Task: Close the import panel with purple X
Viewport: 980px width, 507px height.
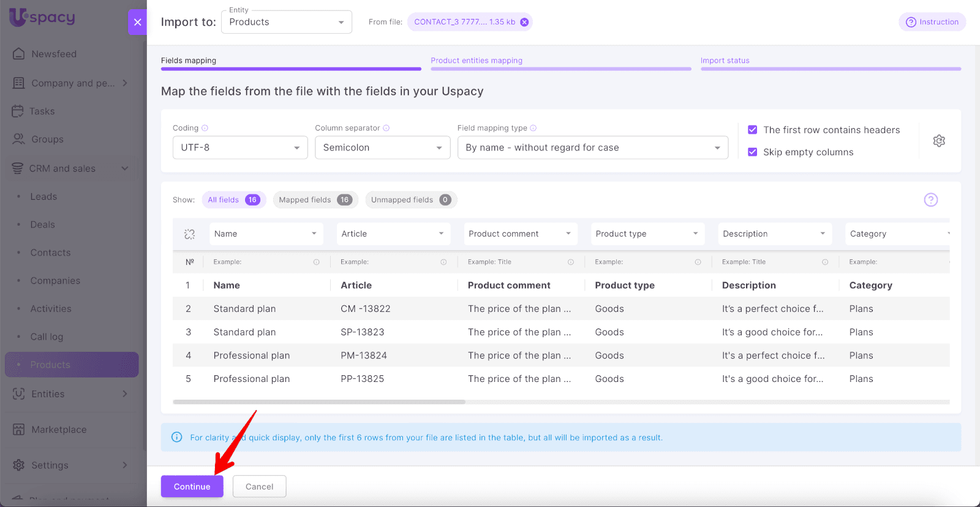Action: click(x=137, y=22)
